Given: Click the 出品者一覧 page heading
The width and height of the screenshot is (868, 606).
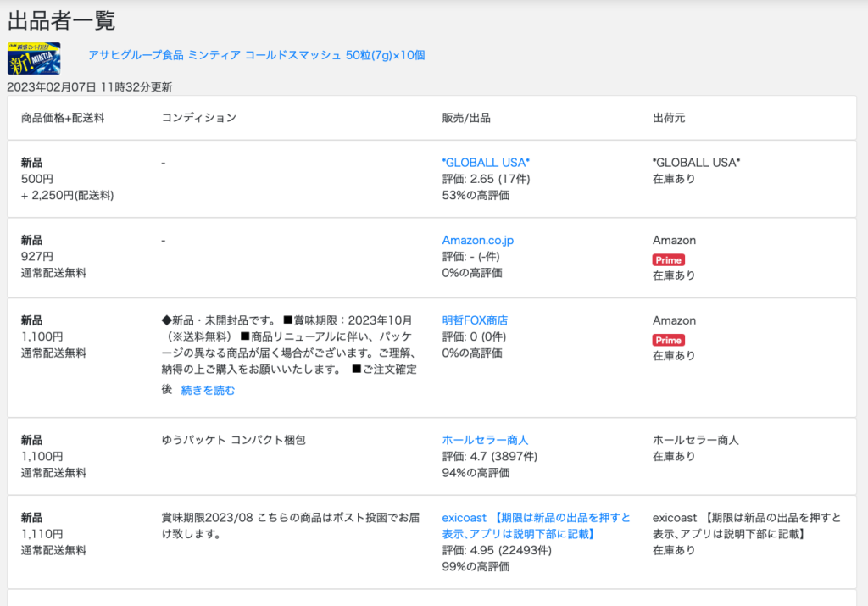Looking at the screenshot, I should point(61,21).
